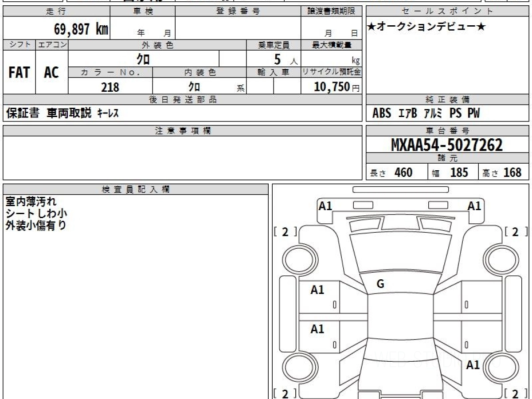Click the ABS equipment entry
532x399 pixels.
coord(382,113)
